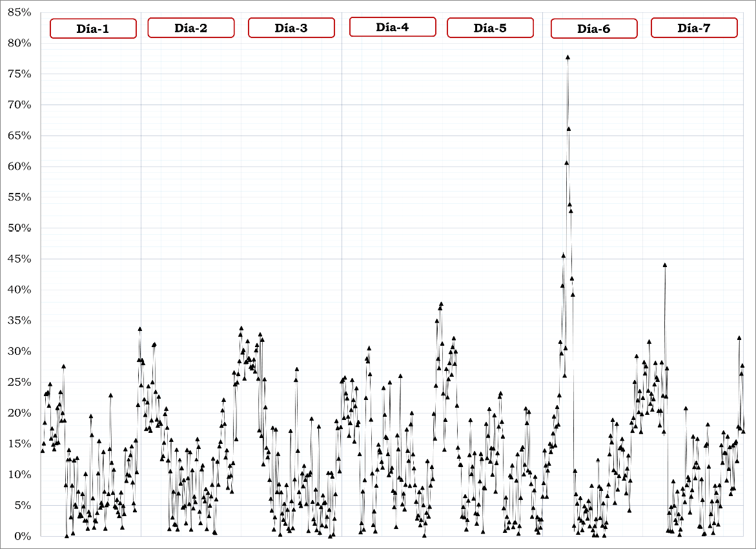The height and width of the screenshot is (549, 756).
Task: Select the Día-6 label box
Action: [x=594, y=28]
